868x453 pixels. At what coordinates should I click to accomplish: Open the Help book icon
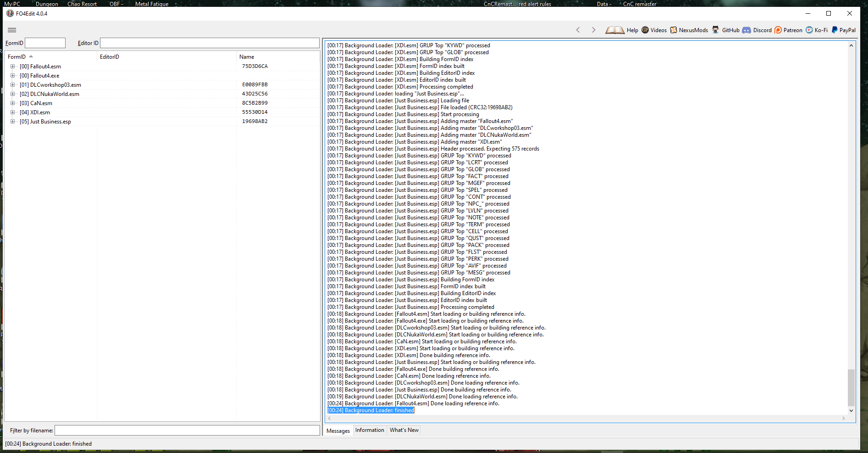(614, 30)
